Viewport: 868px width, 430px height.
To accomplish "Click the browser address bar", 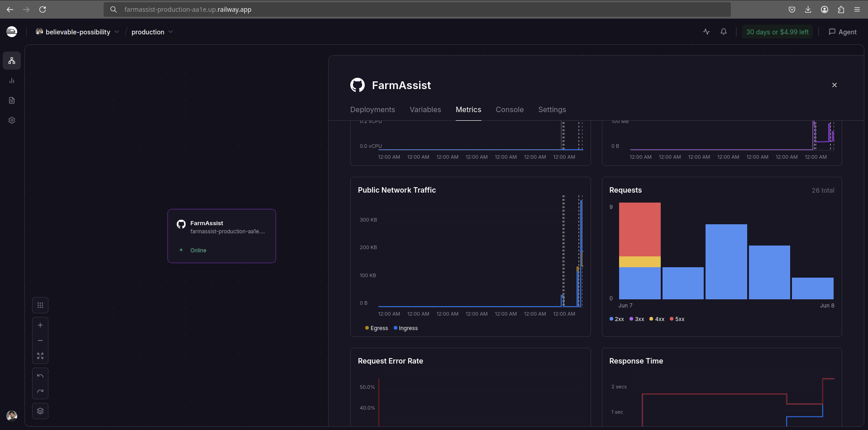I will [x=416, y=9].
